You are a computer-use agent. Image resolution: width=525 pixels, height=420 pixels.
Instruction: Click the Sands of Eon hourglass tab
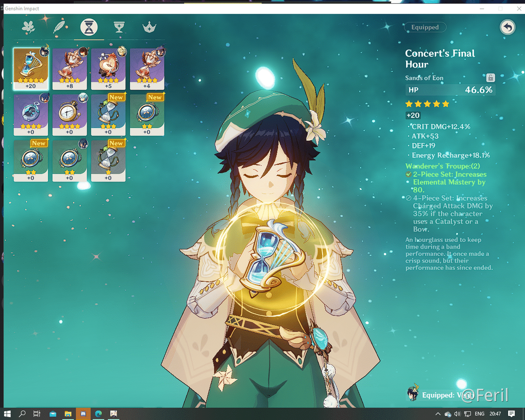(x=89, y=27)
